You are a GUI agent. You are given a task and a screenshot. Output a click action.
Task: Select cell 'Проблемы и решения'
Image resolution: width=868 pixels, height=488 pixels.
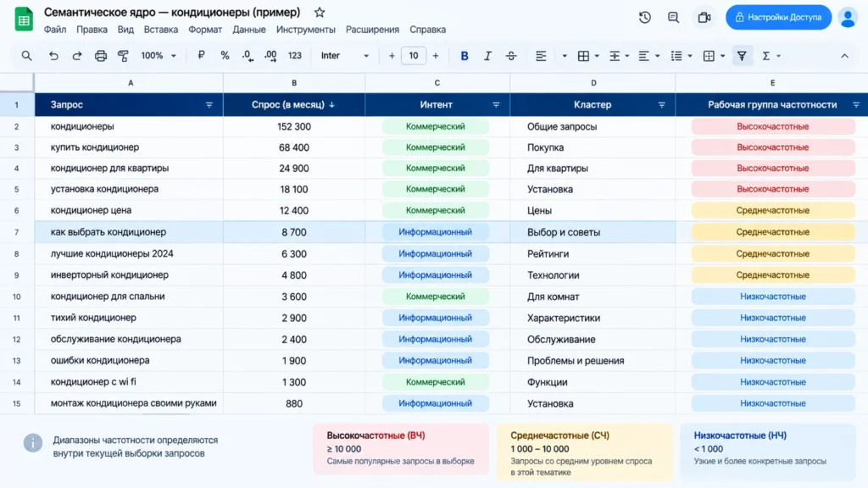click(593, 360)
